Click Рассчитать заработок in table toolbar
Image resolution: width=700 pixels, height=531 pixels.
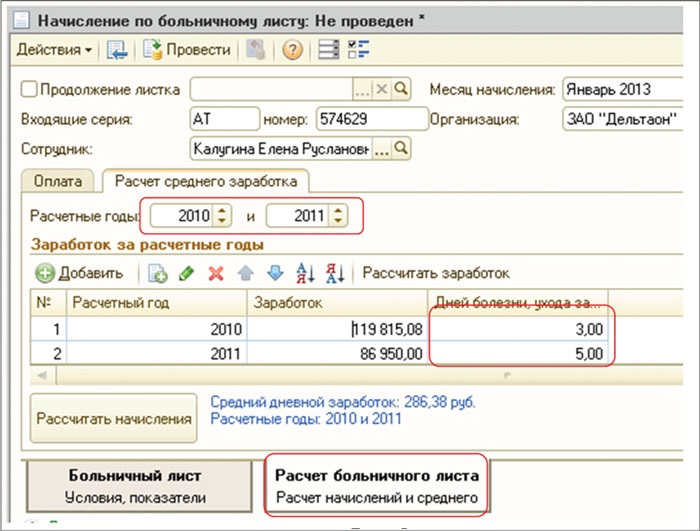436,272
